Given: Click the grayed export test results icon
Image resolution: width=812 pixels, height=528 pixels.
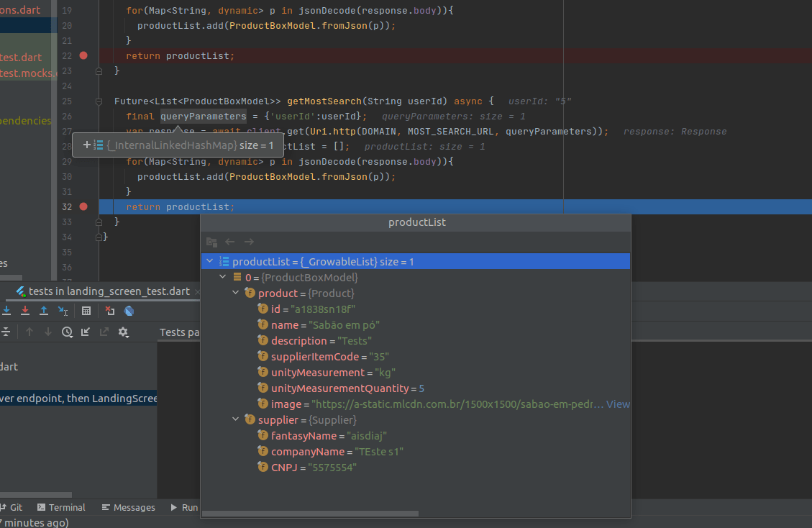Looking at the screenshot, I should point(104,332).
